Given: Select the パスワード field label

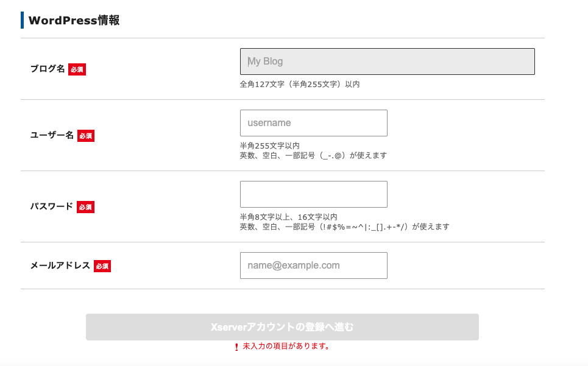Looking at the screenshot, I should pyautogui.click(x=52, y=206).
